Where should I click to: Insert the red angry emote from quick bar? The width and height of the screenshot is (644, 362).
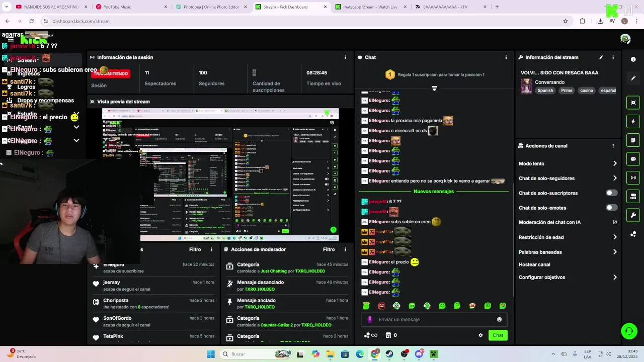(x=381, y=306)
